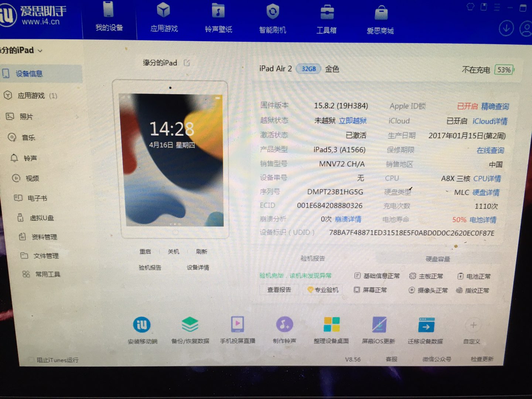
Task: Click the 迁移设备数据 migrate data icon
Action: [426, 325]
